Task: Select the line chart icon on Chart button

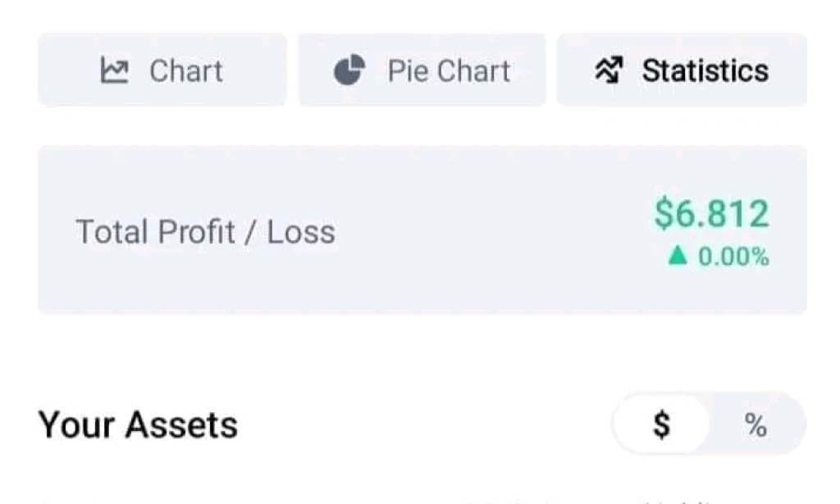Action: click(115, 70)
